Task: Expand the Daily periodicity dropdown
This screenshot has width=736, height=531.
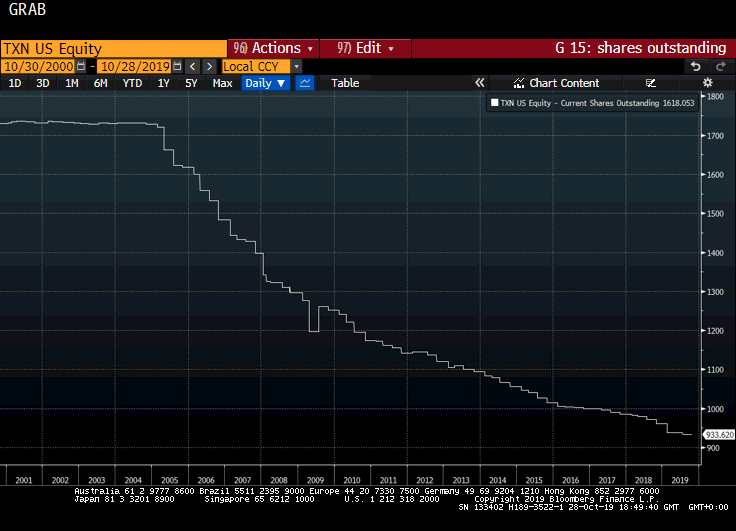Action: coord(265,83)
